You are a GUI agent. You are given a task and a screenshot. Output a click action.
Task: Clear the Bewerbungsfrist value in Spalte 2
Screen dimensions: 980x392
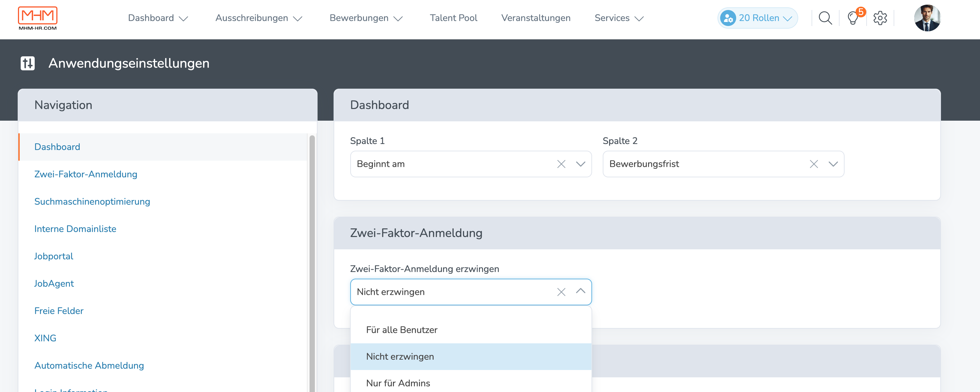(x=814, y=164)
